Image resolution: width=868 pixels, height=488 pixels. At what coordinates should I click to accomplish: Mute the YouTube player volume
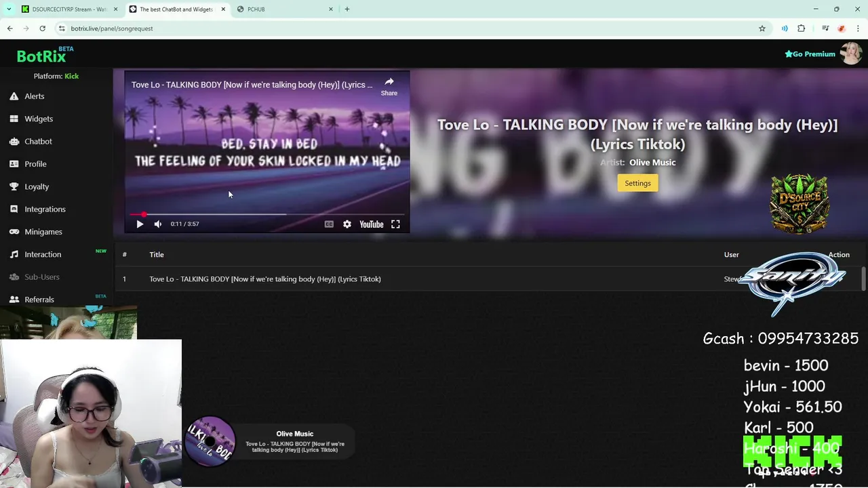click(x=158, y=224)
